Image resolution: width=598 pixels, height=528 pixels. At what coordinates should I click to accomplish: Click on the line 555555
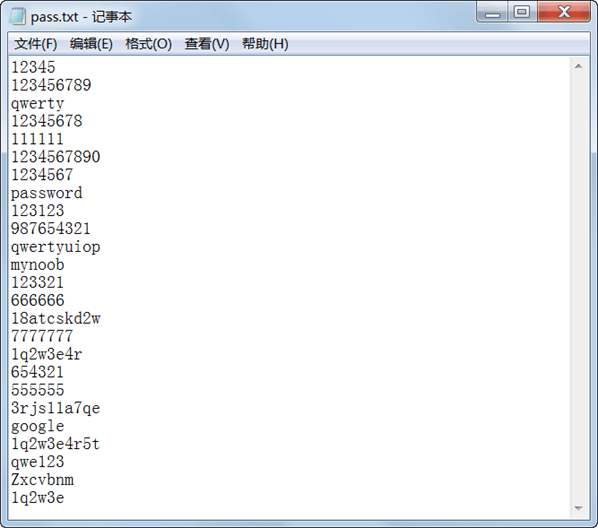(38, 390)
